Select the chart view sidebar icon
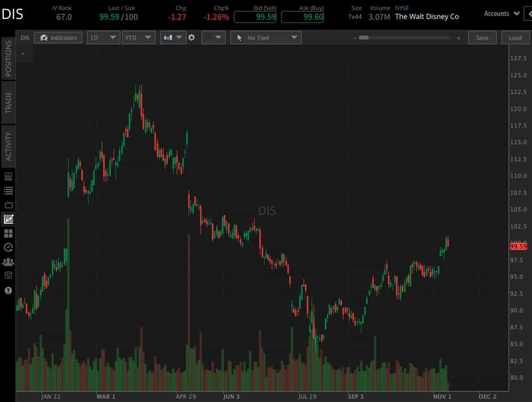This screenshot has width=532, height=402. (8, 219)
